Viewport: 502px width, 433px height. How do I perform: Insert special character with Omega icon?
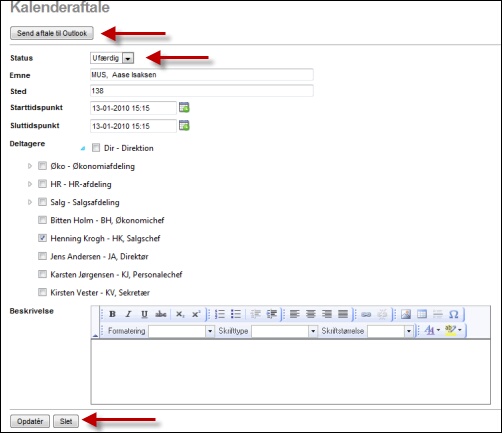pos(453,314)
